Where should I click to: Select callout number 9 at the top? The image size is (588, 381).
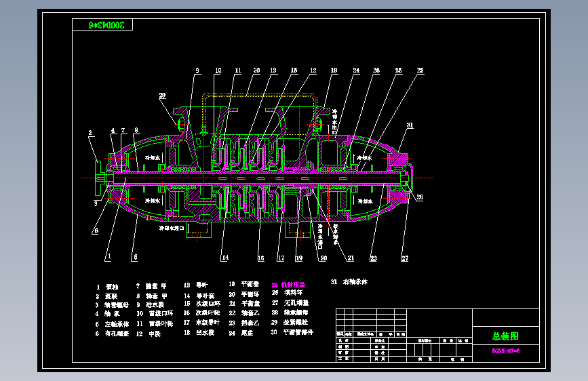[x=197, y=71]
